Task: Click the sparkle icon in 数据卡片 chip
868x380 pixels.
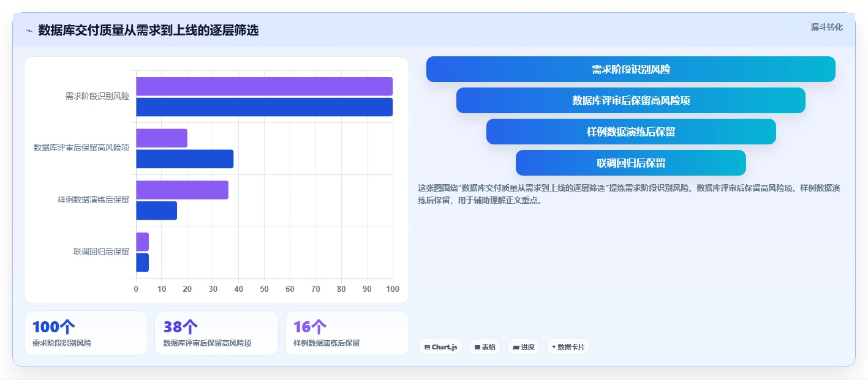Action: click(554, 347)
